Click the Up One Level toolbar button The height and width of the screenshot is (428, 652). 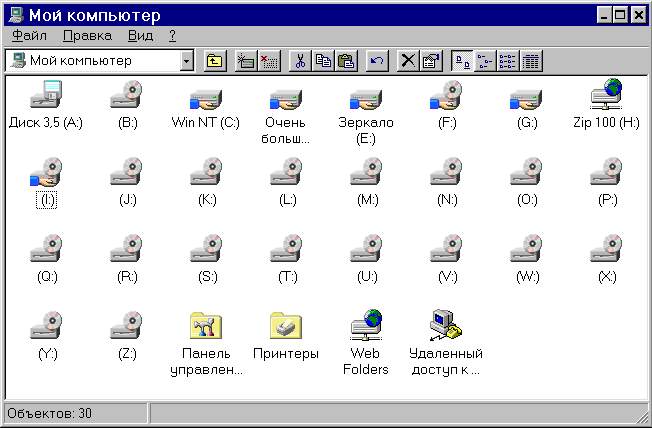pyautogui.click(x=215, y=61)
